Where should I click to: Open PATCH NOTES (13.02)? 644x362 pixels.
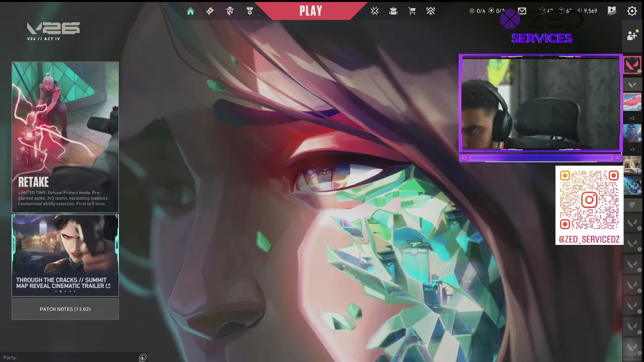pos(65,309)
